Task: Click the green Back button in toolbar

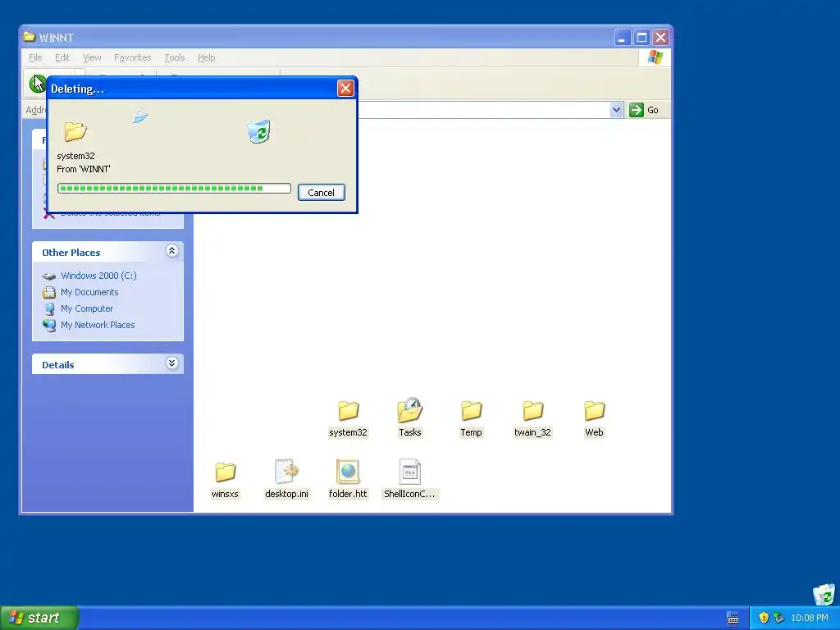Action: (x=37, y=84)
